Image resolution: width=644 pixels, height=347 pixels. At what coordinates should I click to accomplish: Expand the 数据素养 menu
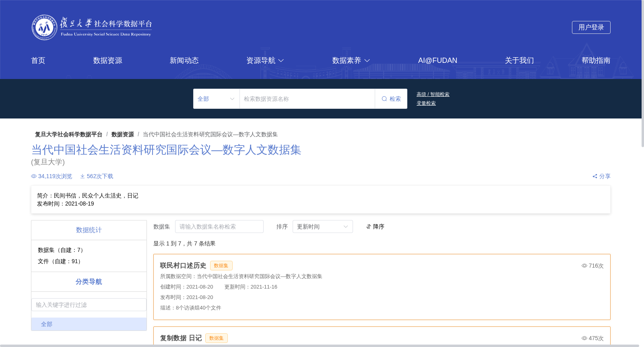click(x=351, y=60)
